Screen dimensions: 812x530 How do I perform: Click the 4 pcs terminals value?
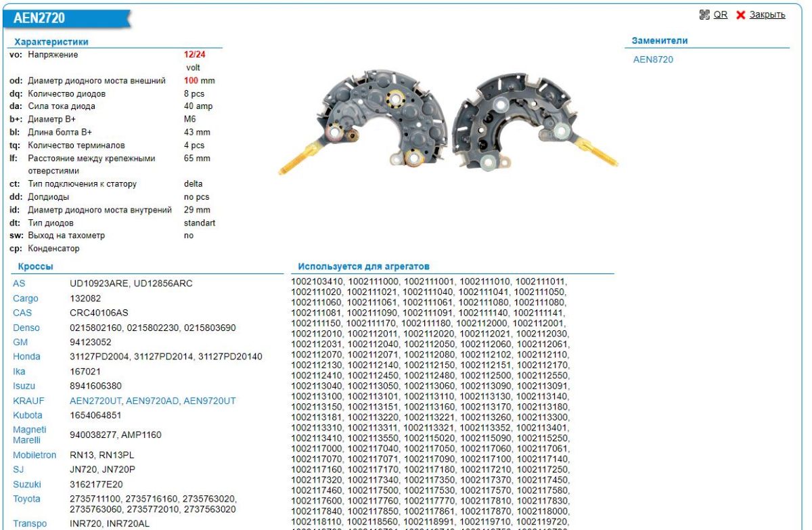(x=194, y=146)
